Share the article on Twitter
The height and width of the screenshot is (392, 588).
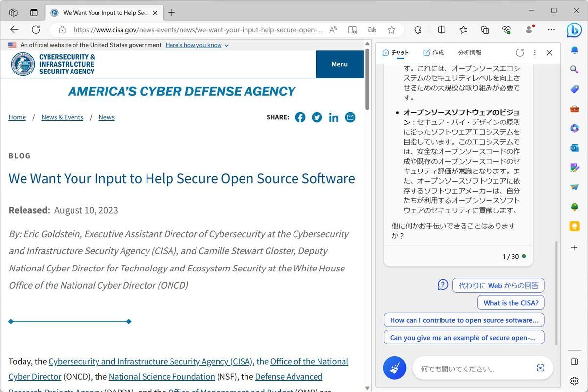[x=317, y=117]
